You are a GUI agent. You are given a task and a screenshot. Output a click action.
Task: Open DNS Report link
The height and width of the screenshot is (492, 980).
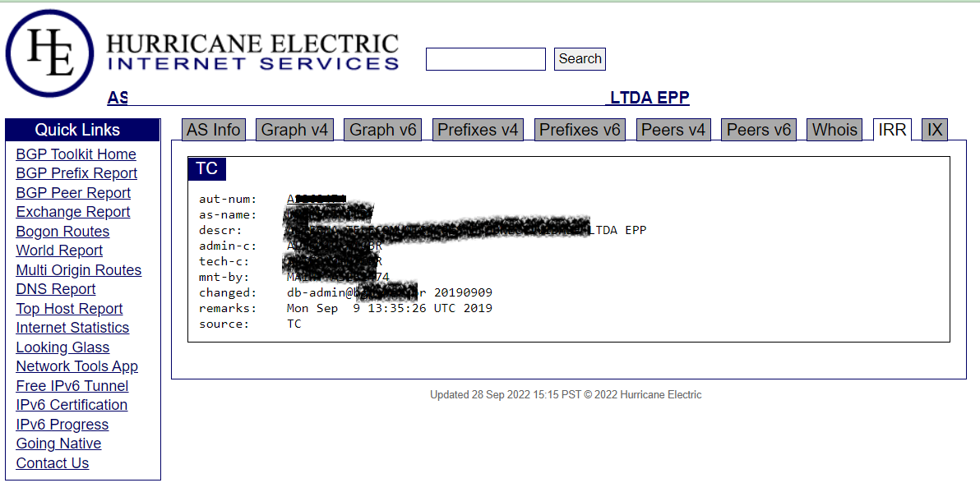coord(56,290)
